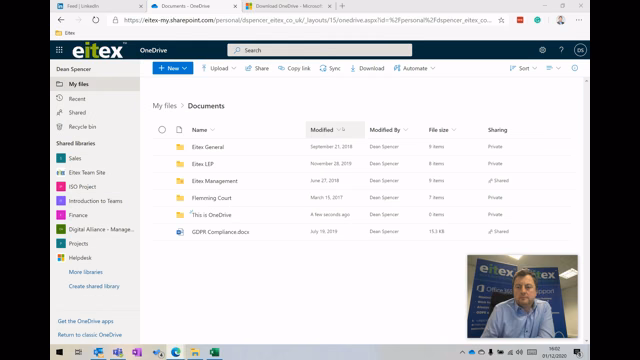The width and height of the screenshot is (640, 360).
Task: Open the details info pane icon
Action: coord(575,68)
